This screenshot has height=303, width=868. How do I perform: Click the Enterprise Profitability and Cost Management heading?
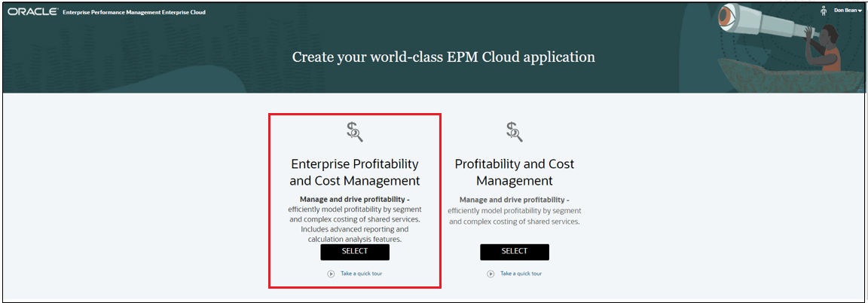coord(355,173)
